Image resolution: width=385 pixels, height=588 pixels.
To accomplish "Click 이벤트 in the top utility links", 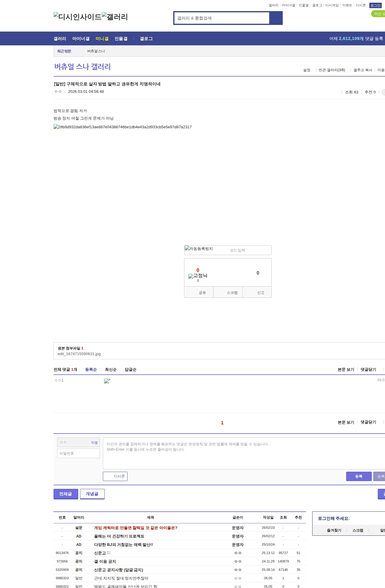I will (x=347, y=5).
